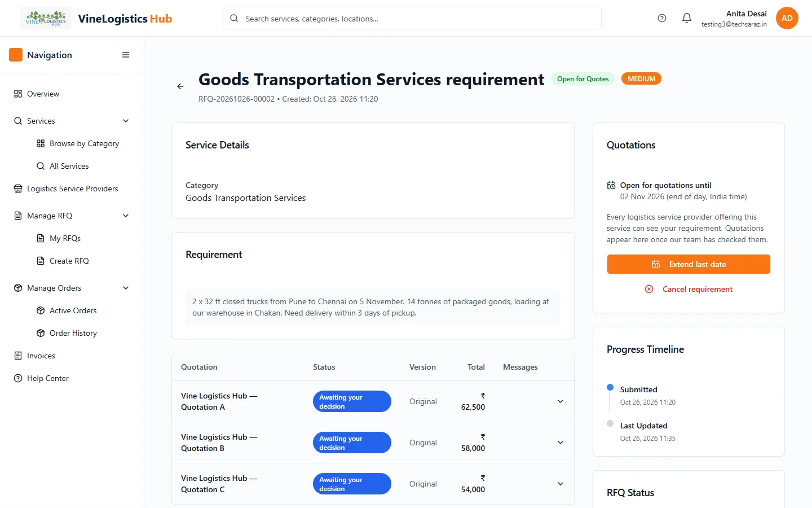Viewport: 812px width, 508px height.
Task: Click the Quotation C total ₹54,000
Action: coord(473,484)
